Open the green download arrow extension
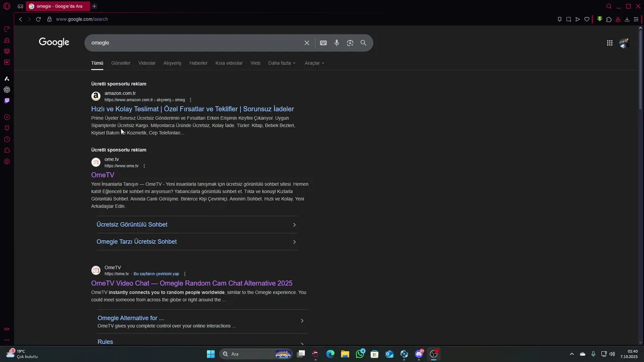The image size is (644, 362). [600, 19]
